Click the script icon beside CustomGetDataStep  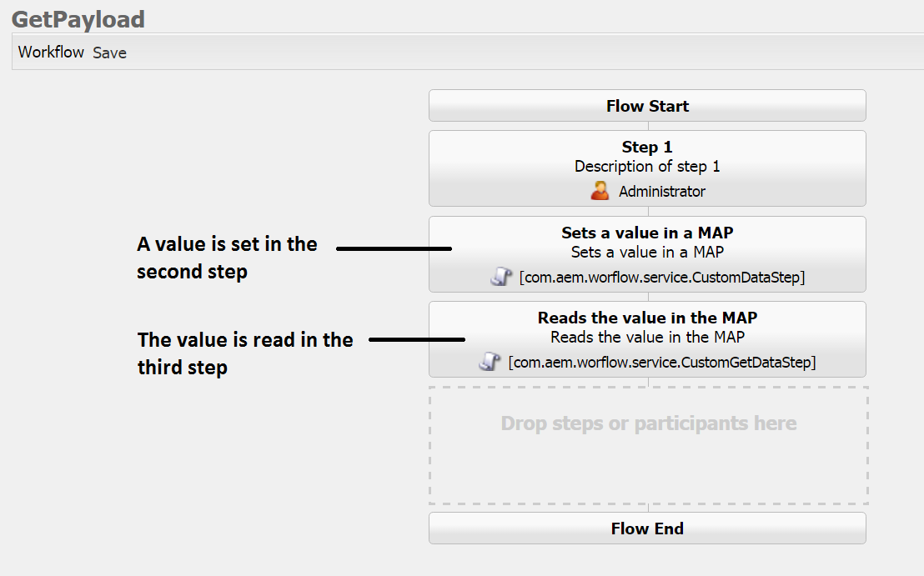click(490, 362)
